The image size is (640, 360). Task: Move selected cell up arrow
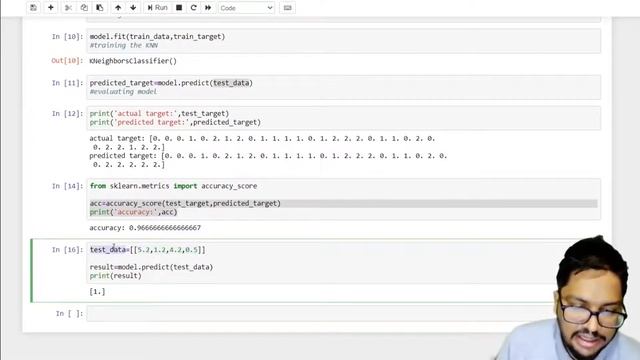pyautogui.click(x=118, y=8)
